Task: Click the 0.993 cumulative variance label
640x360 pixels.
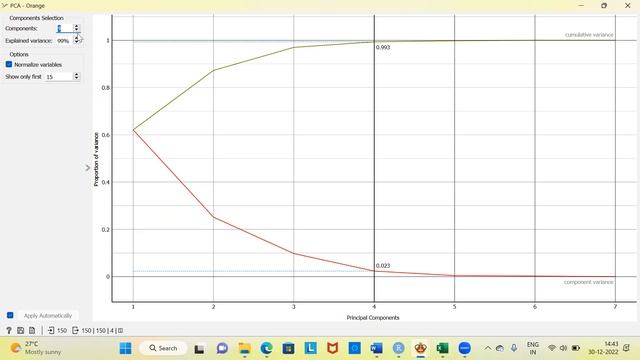Action: [x=383, y=47]
